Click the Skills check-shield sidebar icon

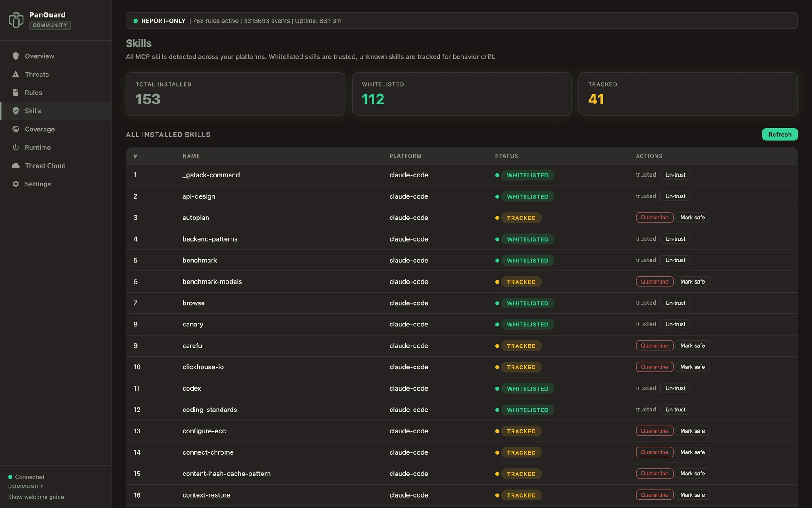pyautogui.click(x=16, y=111)
